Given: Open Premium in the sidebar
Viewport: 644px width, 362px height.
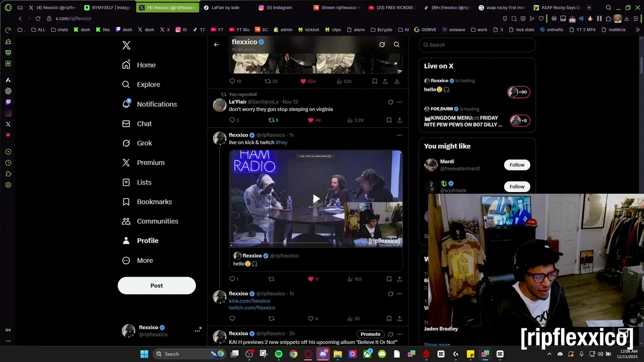Looking at the screenshot, I should tap(143, 162).
